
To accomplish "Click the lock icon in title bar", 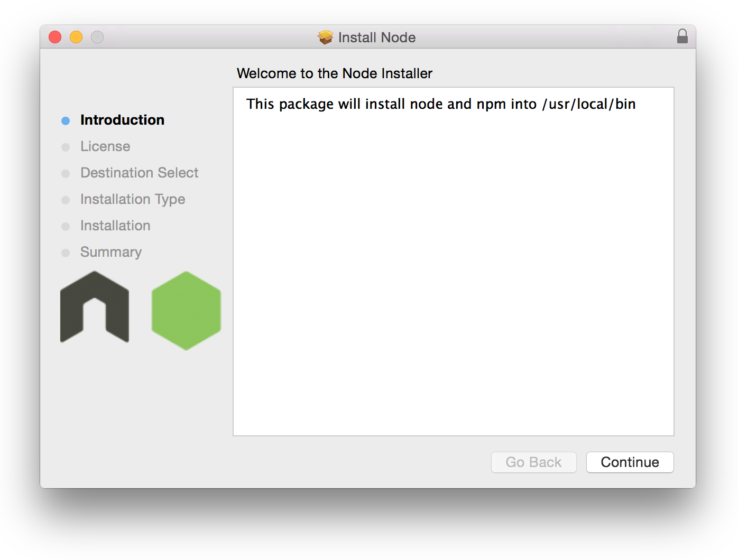I will point(682,36).
